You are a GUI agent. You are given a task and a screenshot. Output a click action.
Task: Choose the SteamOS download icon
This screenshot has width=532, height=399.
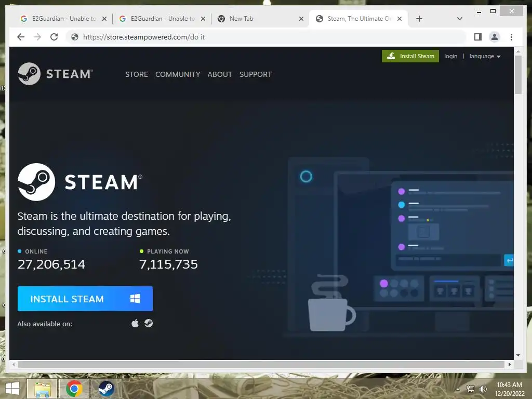point(148,323)
